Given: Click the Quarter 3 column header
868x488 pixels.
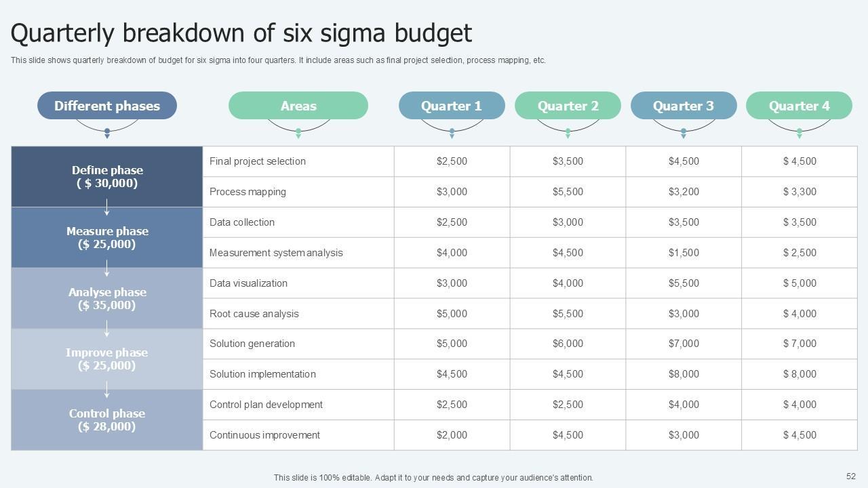Looking at the screenshot, I should pyautogui.click(x=684, y=106).
